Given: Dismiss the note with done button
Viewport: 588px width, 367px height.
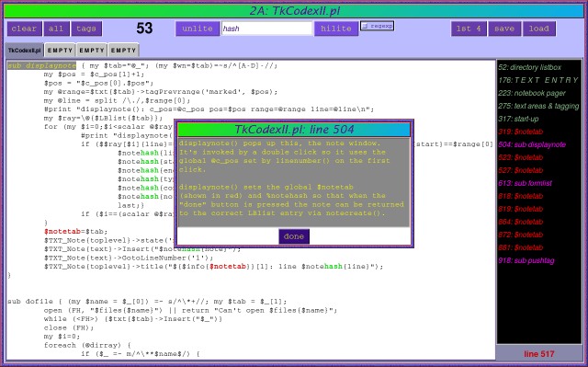Looking at the screenshot, I should point(294,236).
